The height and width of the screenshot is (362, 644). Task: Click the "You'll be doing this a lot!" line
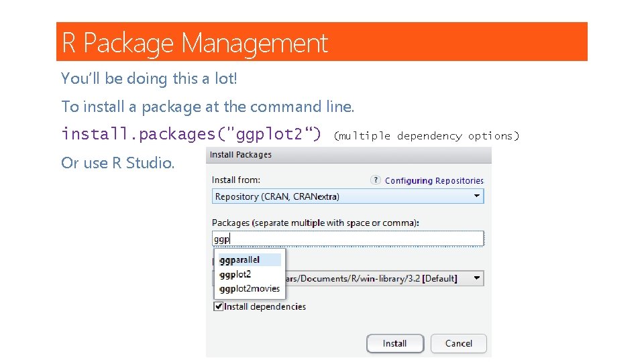(x=149, y=78)
